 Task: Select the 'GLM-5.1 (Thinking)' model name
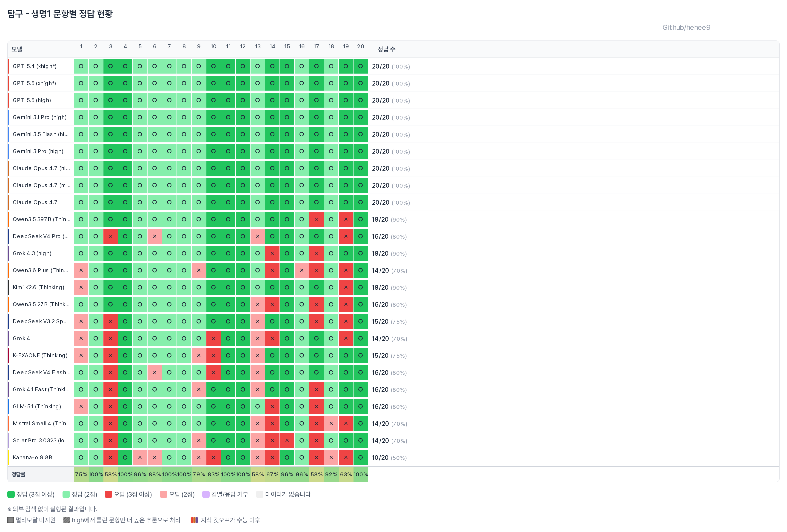(37, 406)
